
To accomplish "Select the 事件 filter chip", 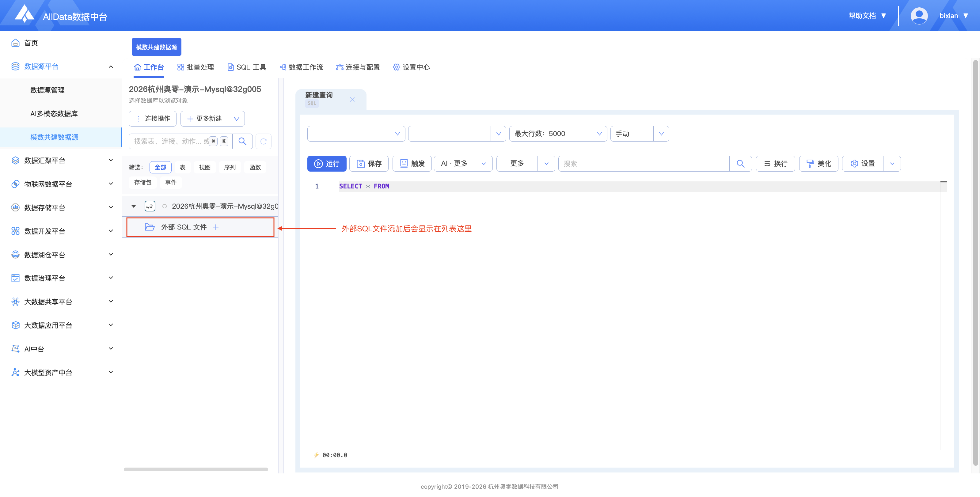I will (x=171, y=183).
